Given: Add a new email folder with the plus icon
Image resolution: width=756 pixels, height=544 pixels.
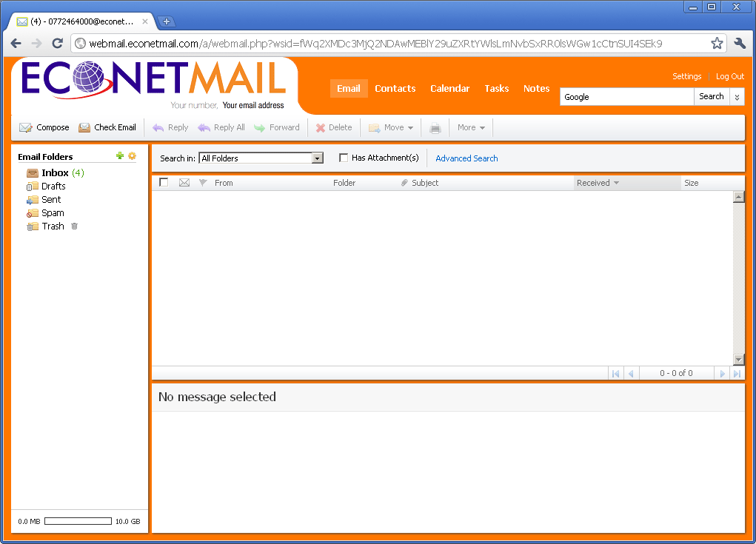Looking at the screenshot, I should 119,156.
